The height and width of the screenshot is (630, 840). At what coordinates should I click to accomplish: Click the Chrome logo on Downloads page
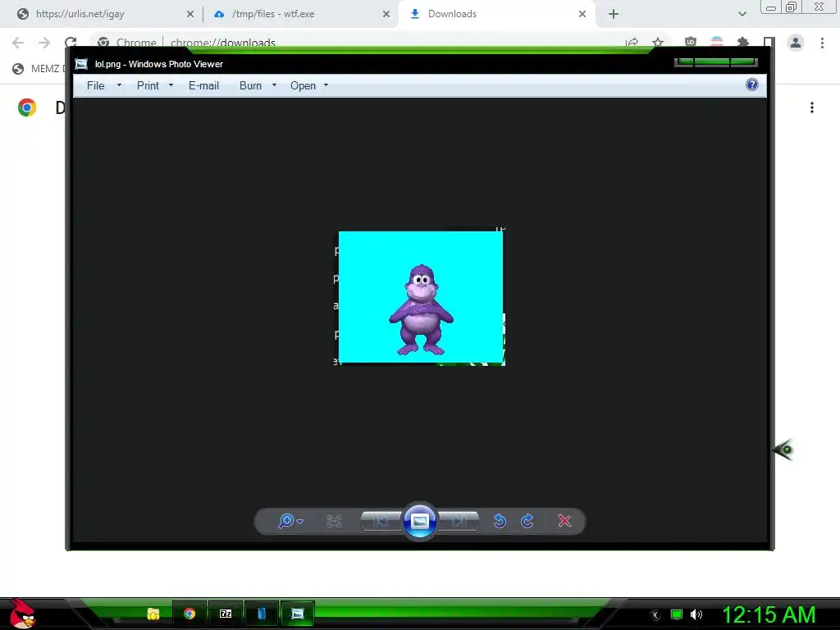27,107
